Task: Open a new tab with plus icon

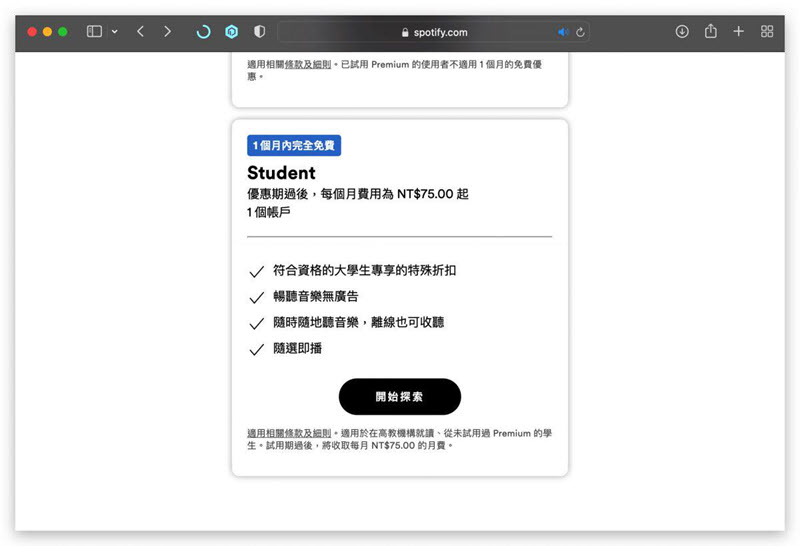Action: click(x=738, y=32)
